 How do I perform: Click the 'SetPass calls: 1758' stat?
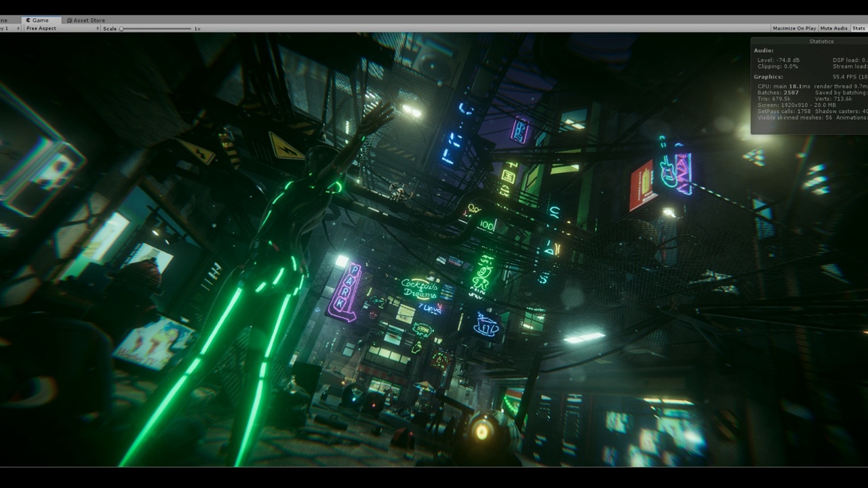click(x=784, y=111)
